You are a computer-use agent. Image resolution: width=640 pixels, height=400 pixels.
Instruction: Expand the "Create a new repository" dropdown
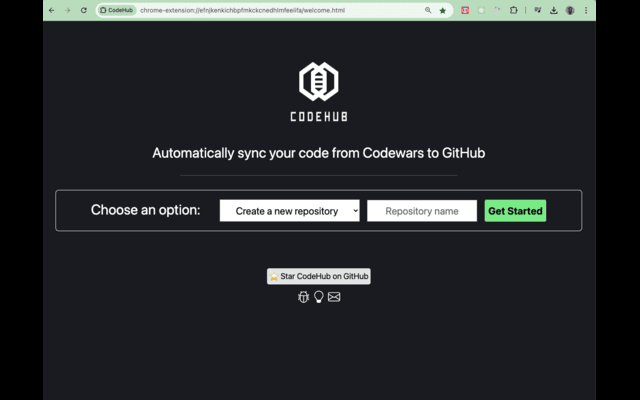pyautogui.click(x=289, y=211)
